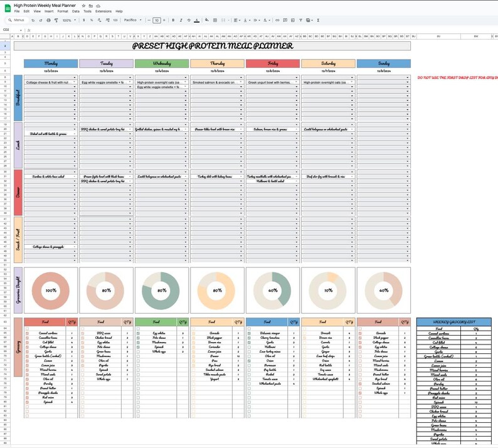Toggle strikethrough formatting

pos(189,20)
